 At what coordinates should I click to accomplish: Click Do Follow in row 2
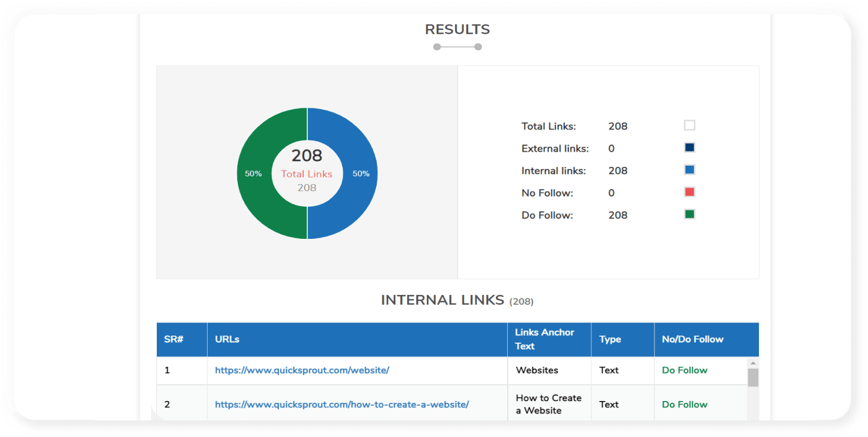pos(685,405)
